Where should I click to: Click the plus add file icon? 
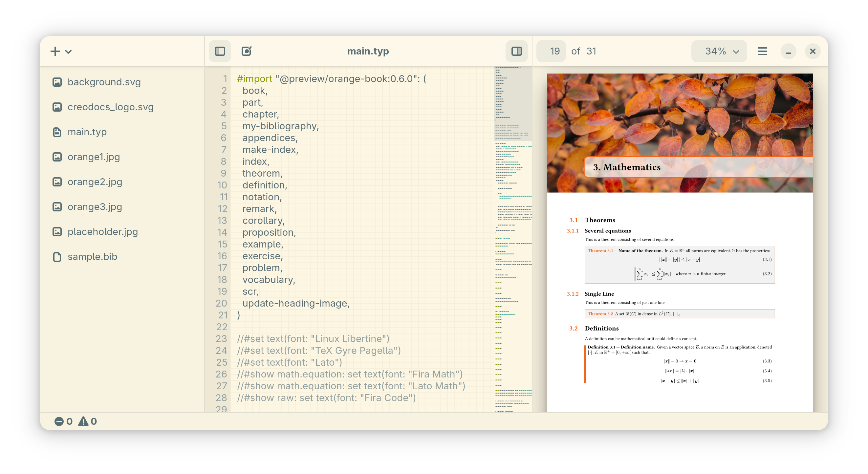(x=55, y=51)
